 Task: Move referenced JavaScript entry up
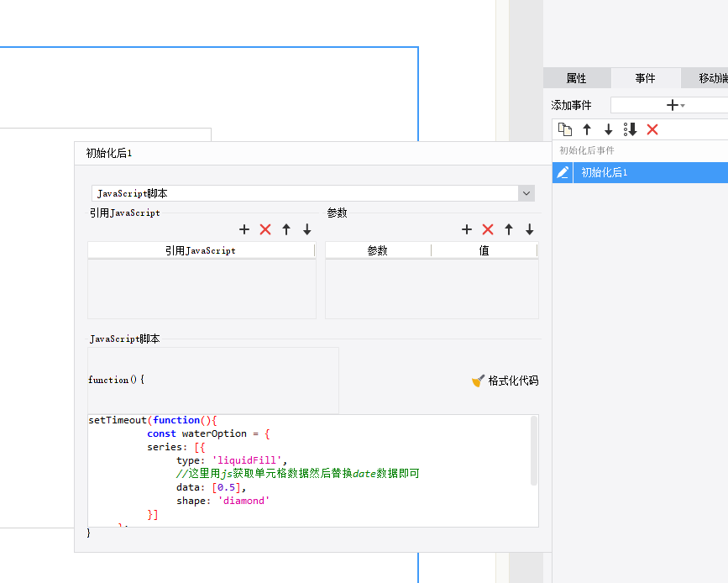click(286, 229)
